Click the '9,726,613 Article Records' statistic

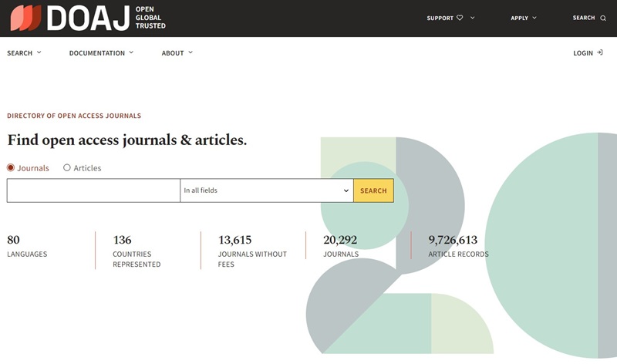click(458, 246)
